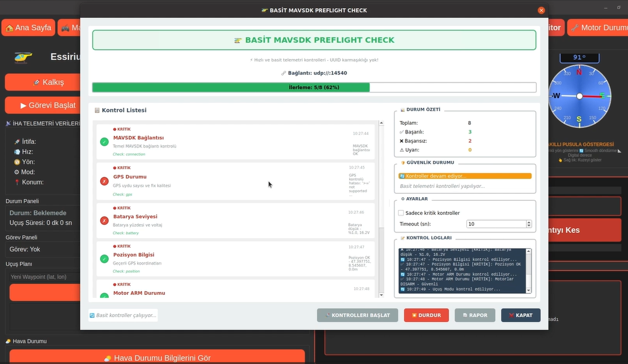Image resolution: width=628 pixels, height=364 pixels.
Task: Click the green check icon beside MAVSDK Bağlantısı
Action: [104, 142]
